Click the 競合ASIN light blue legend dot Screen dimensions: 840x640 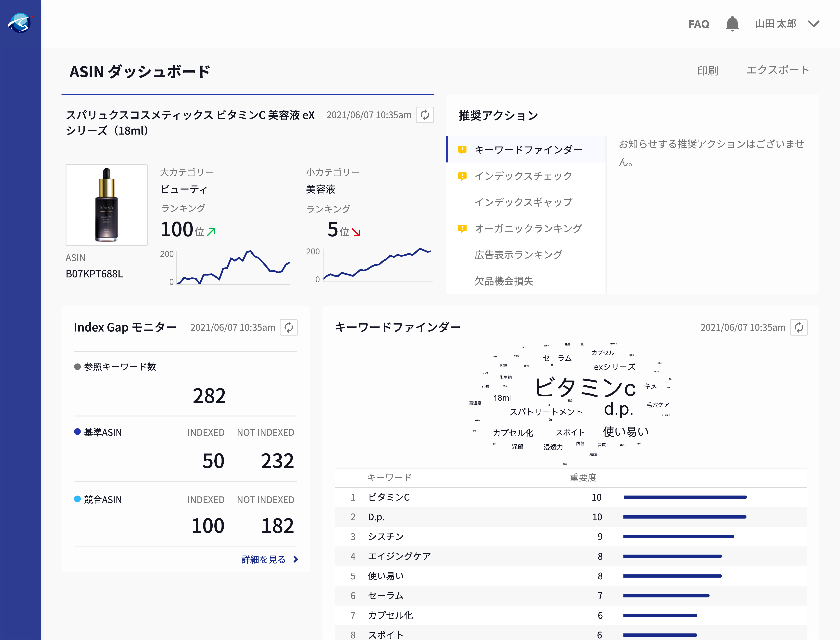pos(77,499)
